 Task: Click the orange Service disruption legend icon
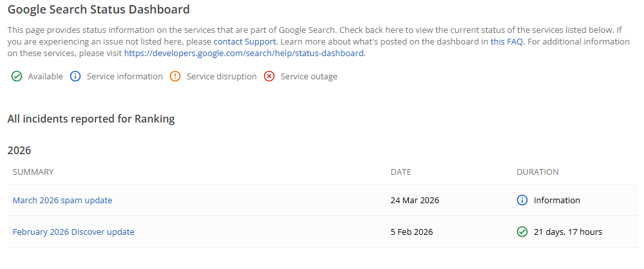[175, 77]
